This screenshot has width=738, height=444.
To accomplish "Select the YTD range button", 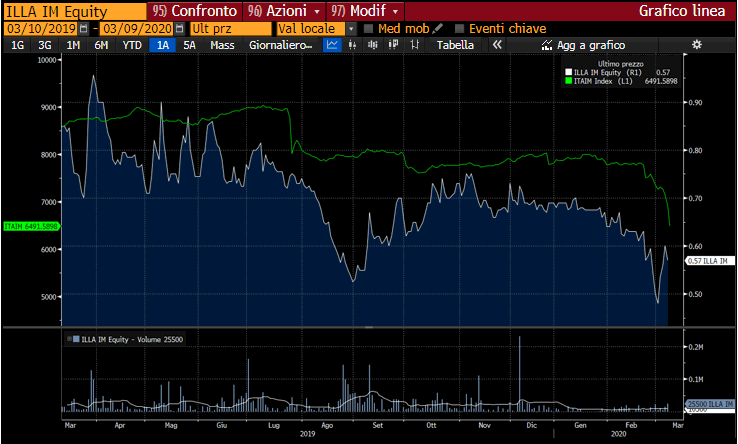I will pos(131,45).
